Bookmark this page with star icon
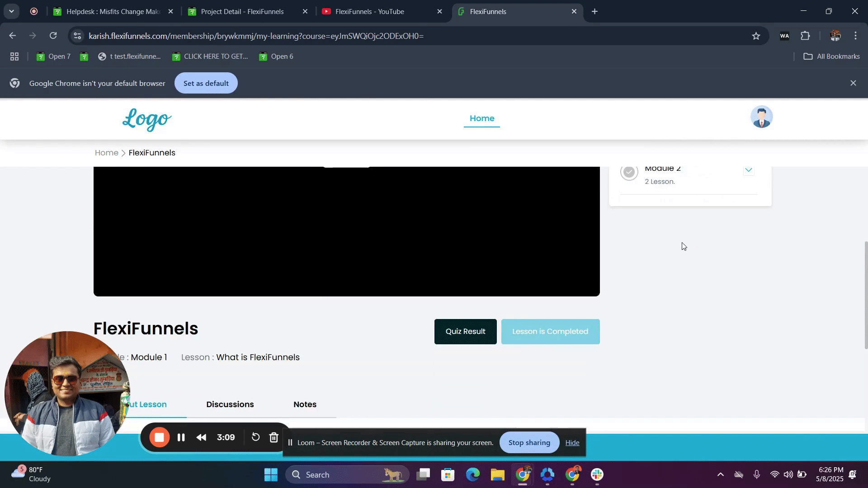This screenshot has height=488, width=868. (x=756, y=36)
